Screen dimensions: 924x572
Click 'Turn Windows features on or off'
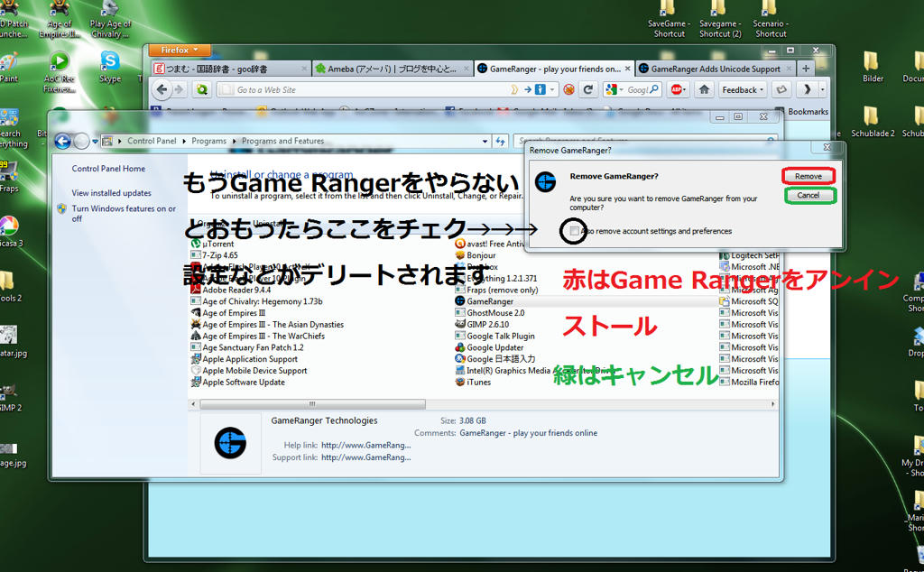click(x=124, y=213)
